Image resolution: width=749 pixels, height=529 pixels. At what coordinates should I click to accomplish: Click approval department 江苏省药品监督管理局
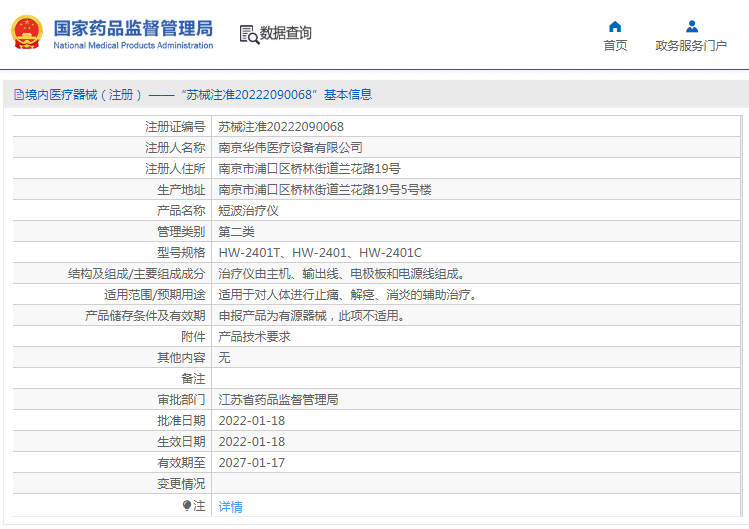point(278,400)
